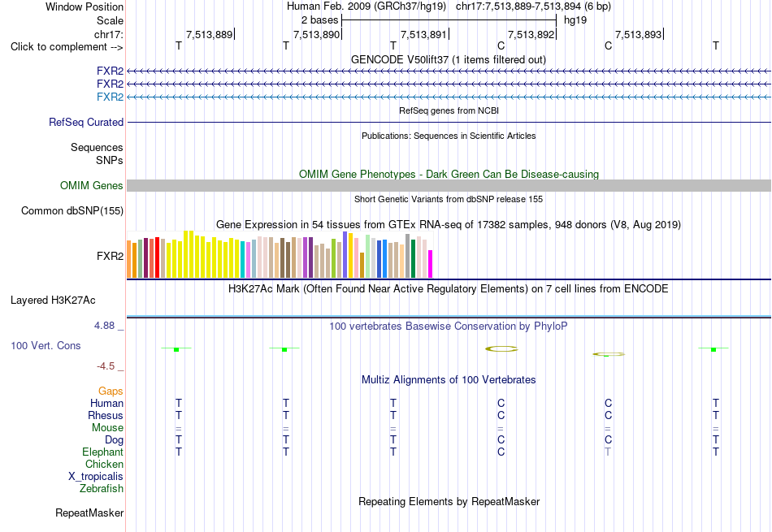Click the Dog alignment row label
Screen dimensions: 772x532
[115, 440]
